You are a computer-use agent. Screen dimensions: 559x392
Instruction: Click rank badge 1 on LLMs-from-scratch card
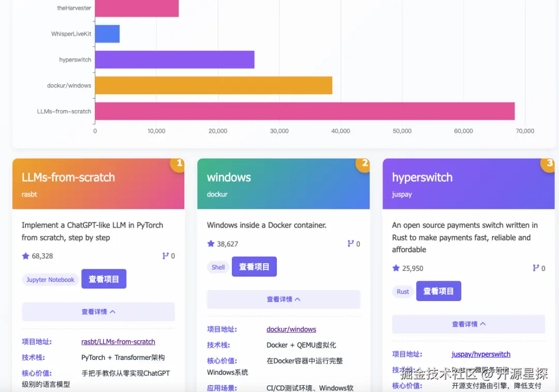coord(178,164)
